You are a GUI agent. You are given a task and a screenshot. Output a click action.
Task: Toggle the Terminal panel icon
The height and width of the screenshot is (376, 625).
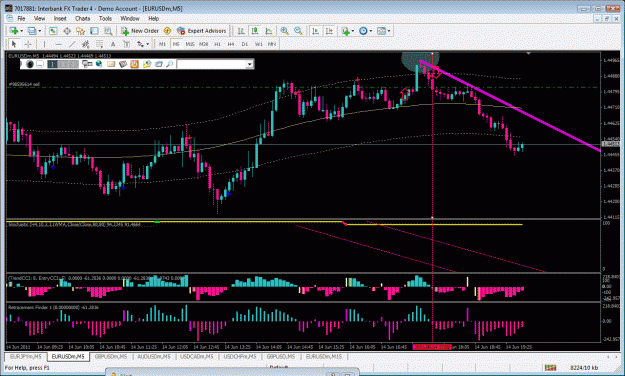[94, 31]
